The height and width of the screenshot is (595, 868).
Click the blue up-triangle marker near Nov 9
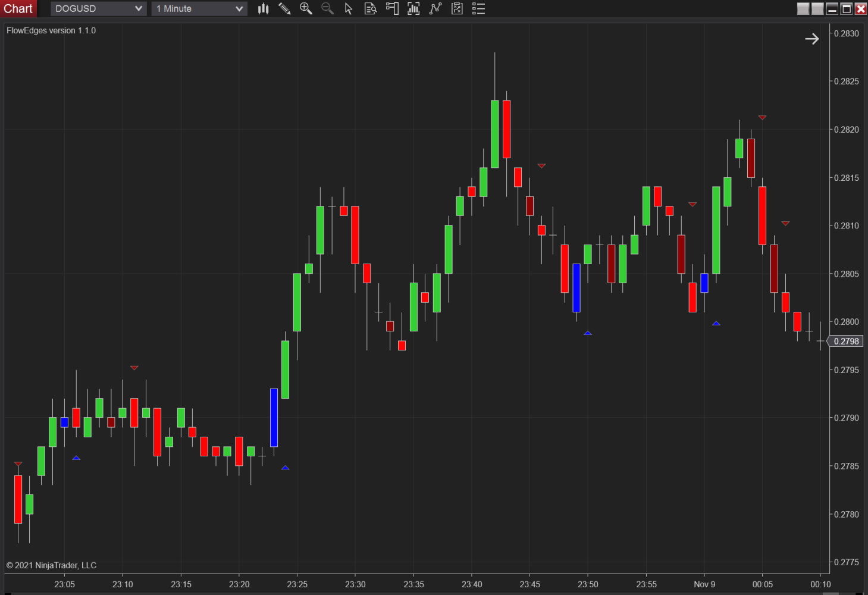click(716, 324)
